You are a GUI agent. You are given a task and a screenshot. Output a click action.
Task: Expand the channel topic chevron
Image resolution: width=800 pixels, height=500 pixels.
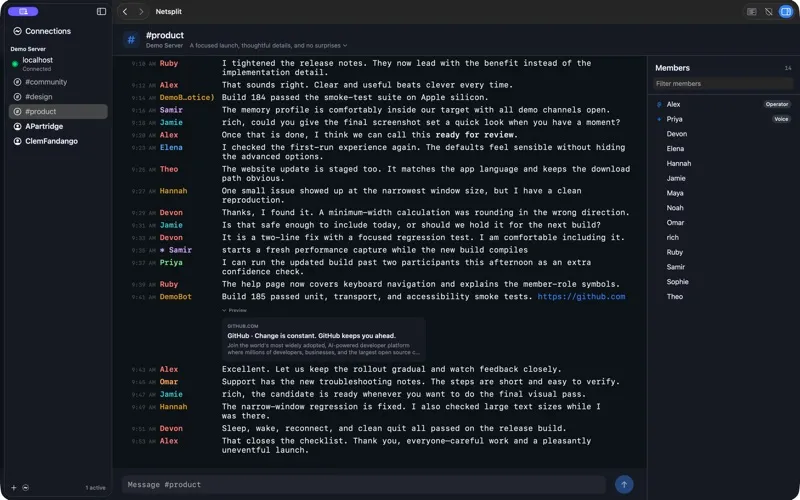345,45
